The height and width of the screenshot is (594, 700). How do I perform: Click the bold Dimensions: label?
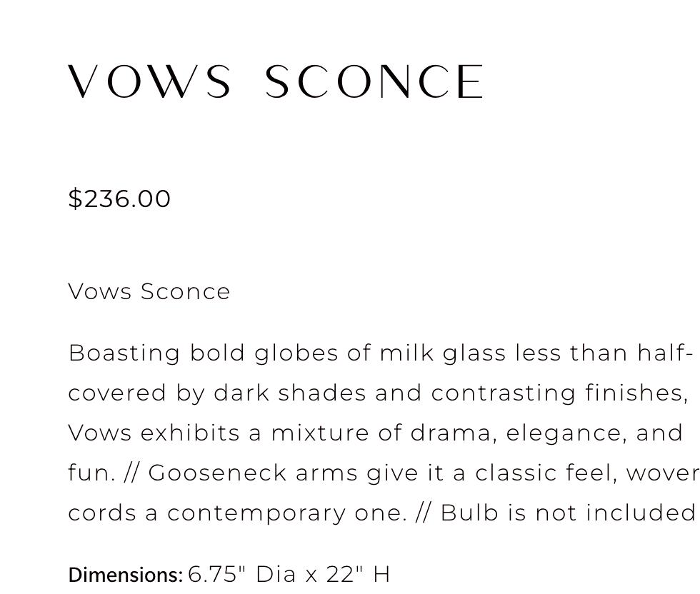(126, 575)
